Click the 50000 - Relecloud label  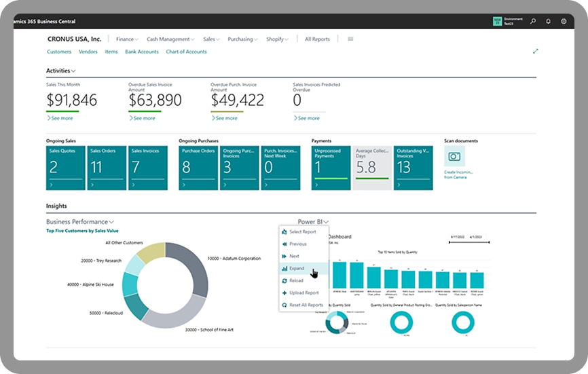pyautogui.click(x=106, y=313)
